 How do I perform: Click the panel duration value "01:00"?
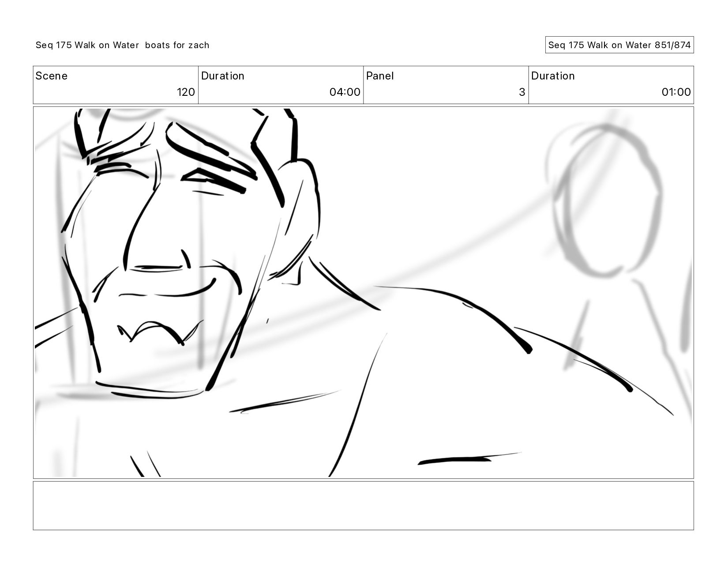676,92
